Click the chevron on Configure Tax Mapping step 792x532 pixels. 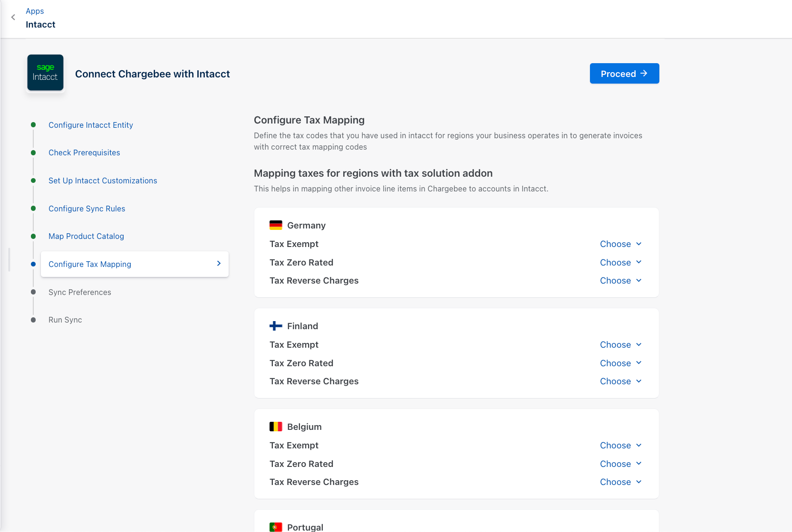219,264
